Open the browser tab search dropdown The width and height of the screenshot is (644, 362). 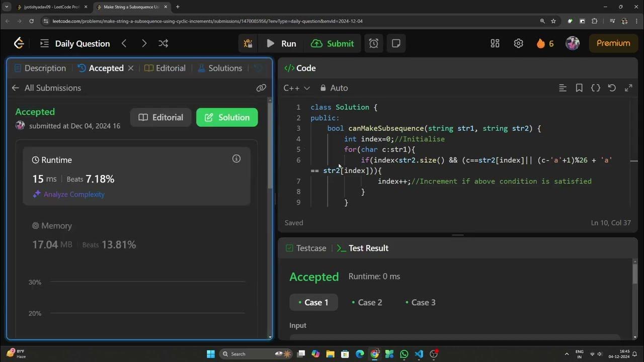tap(7, 7)
